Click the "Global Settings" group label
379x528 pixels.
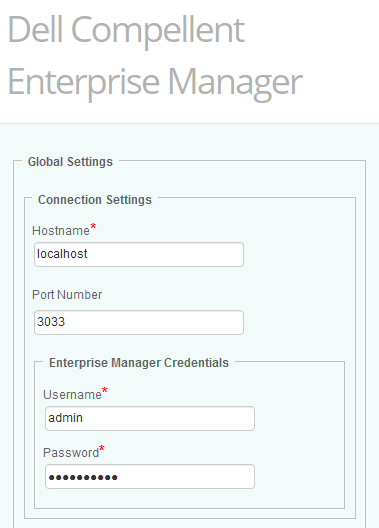pos(70,162)
